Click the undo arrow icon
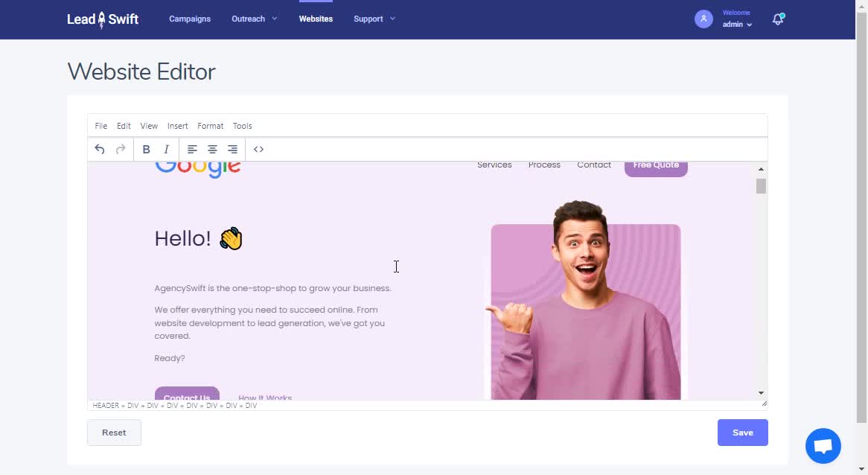Image resolution: width=868 pixels, height=475 pixels. [100, 149]
